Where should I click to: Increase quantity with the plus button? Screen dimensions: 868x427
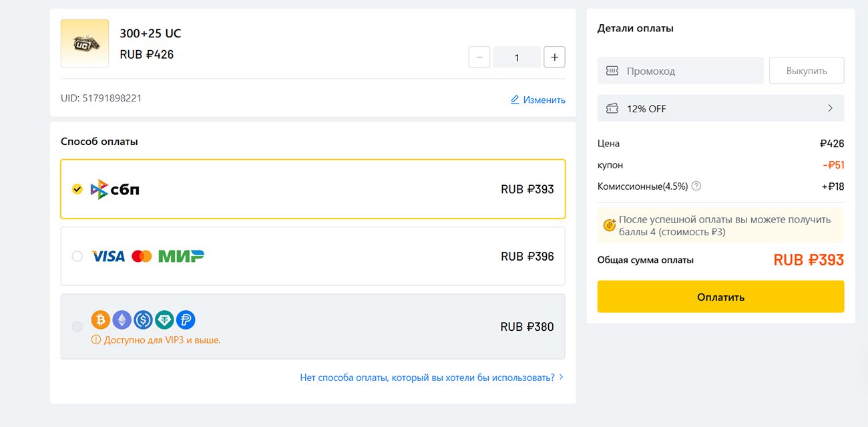point(554,57)
